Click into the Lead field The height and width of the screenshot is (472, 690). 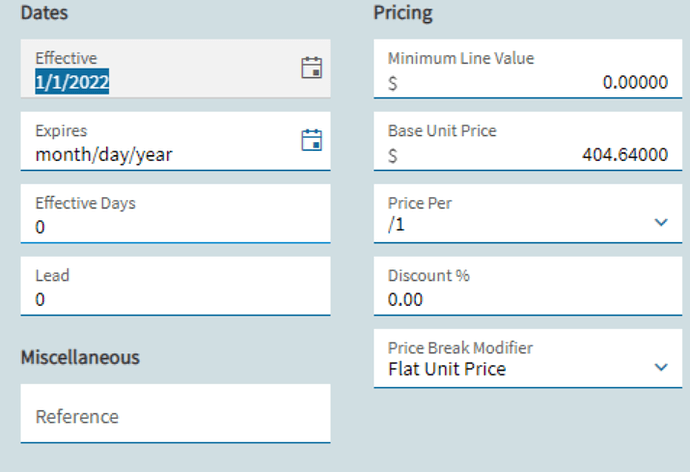pos(175,286)
